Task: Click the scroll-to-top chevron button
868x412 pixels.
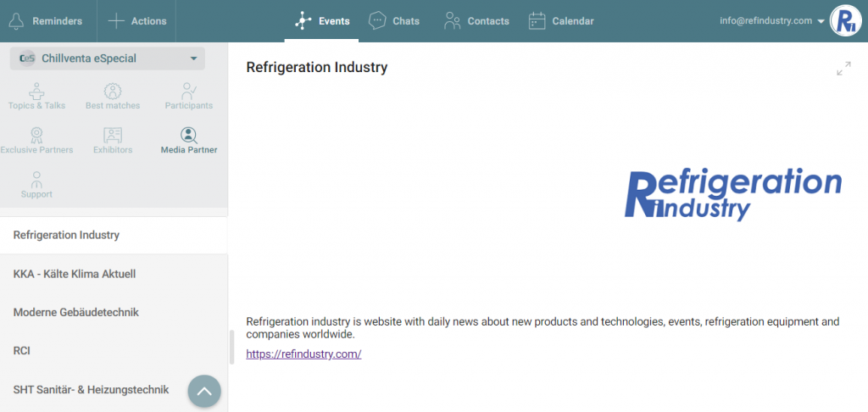Action: coord(204,392)
